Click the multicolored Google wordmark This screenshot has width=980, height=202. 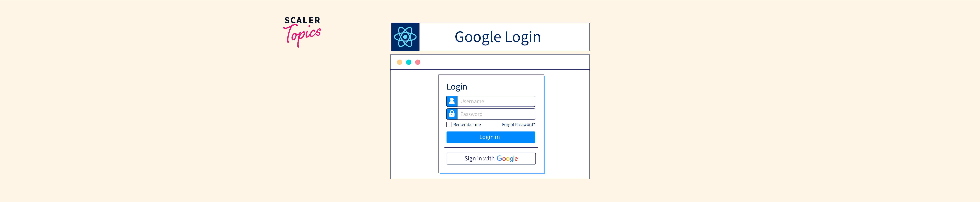click(x=507, y=159)
